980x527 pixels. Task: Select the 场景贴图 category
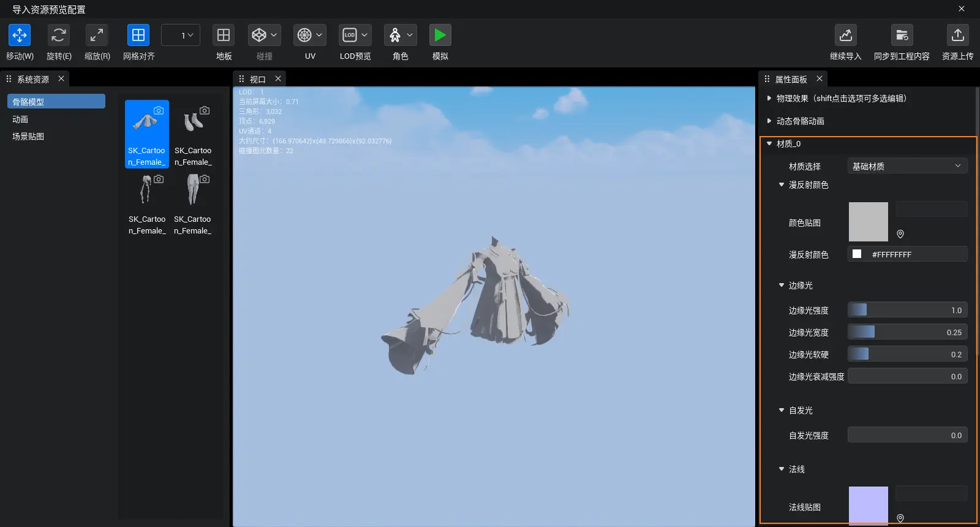[56, 136]
